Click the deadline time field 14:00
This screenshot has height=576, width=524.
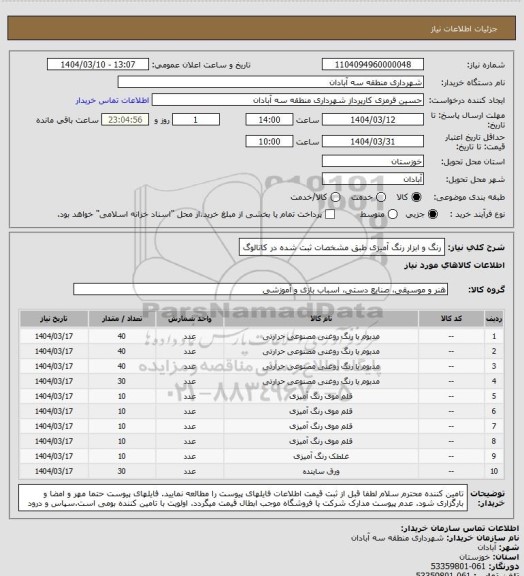click(x=269, y=120)
